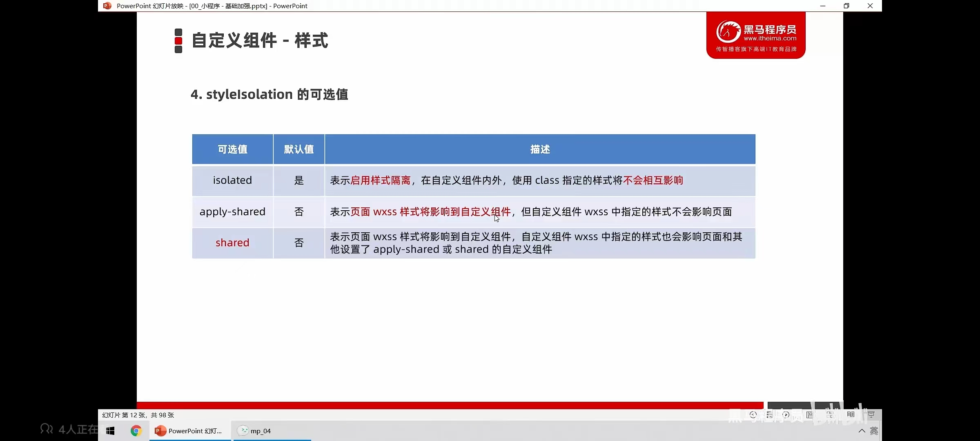The width and height of the screenshot is (980, 441).
Task: Restore down the PowerPoint window
Action: [x=846, y=6]
